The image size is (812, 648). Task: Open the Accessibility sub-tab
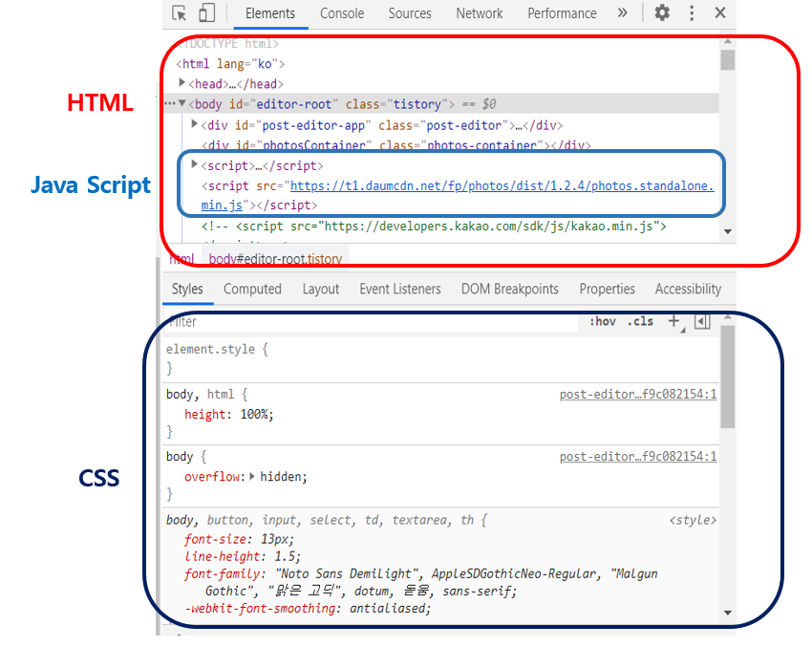pos(688,289)
